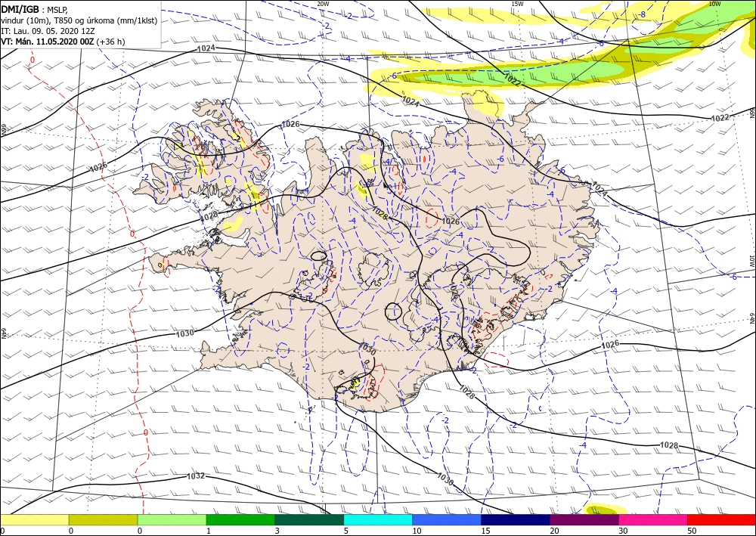Click the 'DMI/IGB : MSLP,' title text
The height and width of the screenshot is (536, 756).
[35, 10]
